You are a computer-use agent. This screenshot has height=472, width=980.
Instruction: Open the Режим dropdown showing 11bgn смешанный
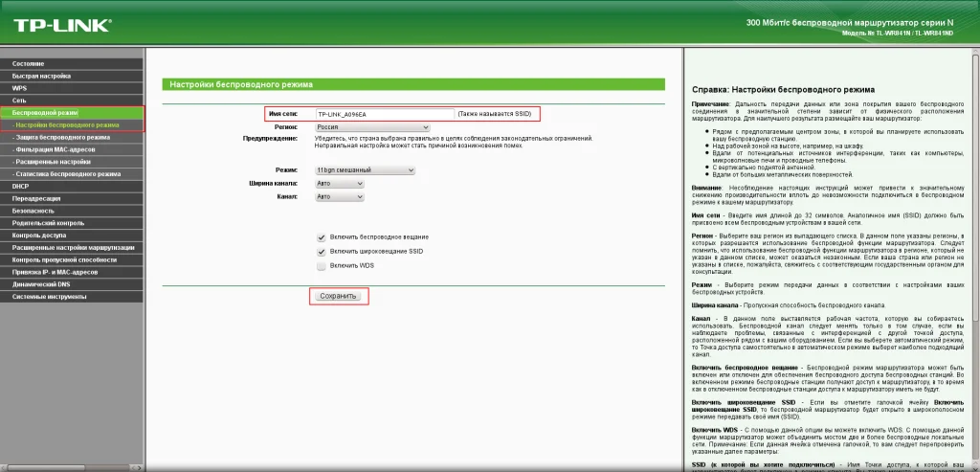click(x=365, y=170)
